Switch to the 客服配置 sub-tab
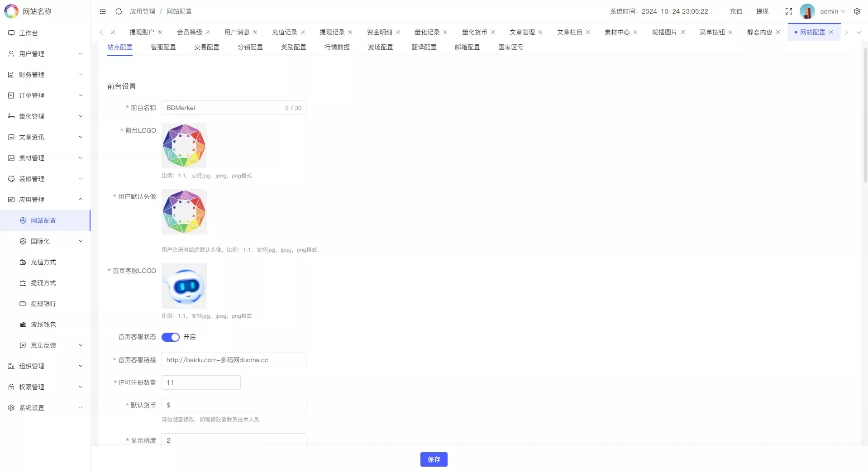868x473 pixels. tap(163, 47)
